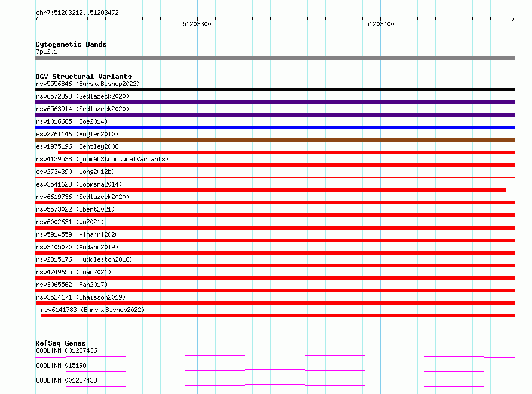Select the RefSeq Genes track title
Viewport: 532px width, 394px height.
[60, 343]
